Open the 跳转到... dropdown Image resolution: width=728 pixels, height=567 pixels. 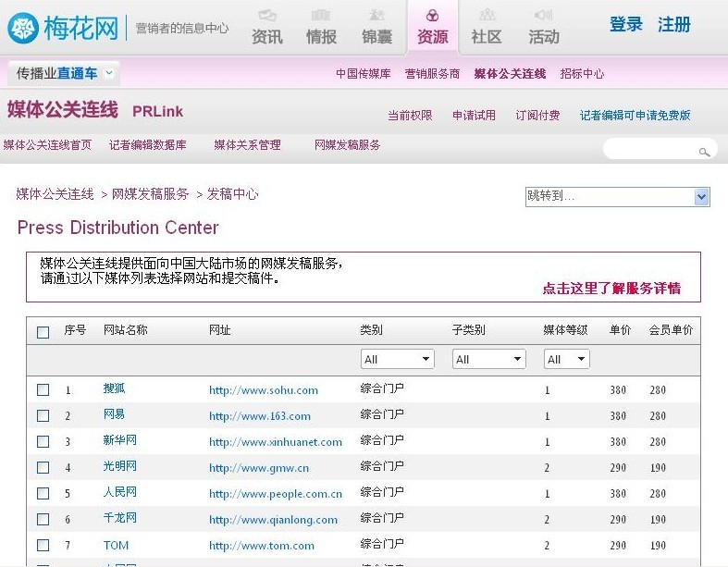click(618, 196)
